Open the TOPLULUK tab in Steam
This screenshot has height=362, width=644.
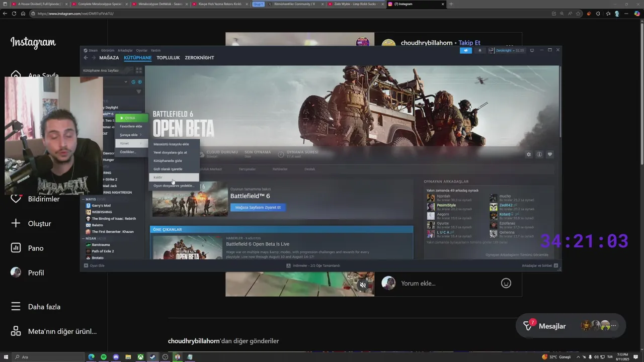(168, 58)
